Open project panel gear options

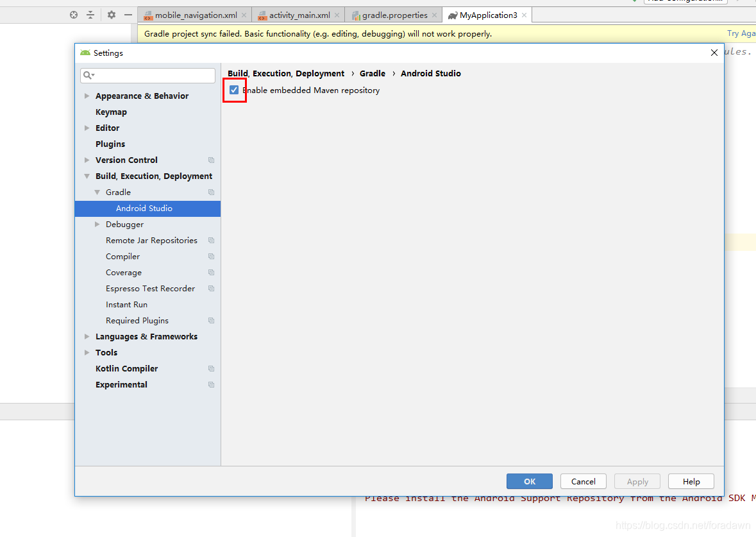[x=112, y=15]
